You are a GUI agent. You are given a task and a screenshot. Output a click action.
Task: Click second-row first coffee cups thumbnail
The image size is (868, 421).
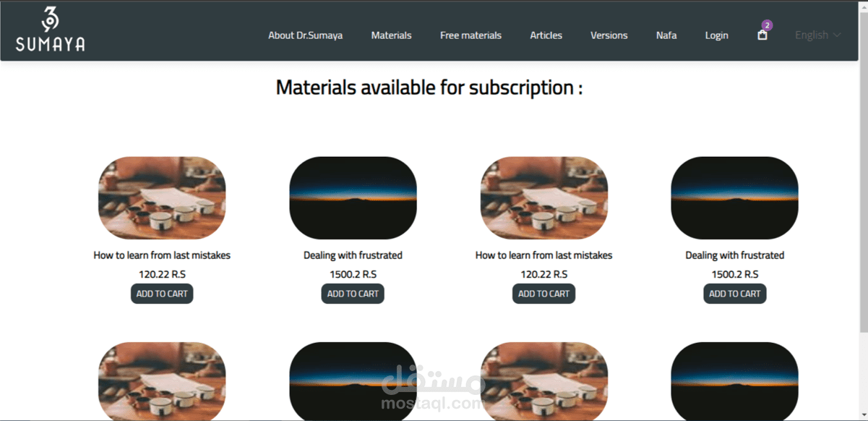click(x=162, y=381)
